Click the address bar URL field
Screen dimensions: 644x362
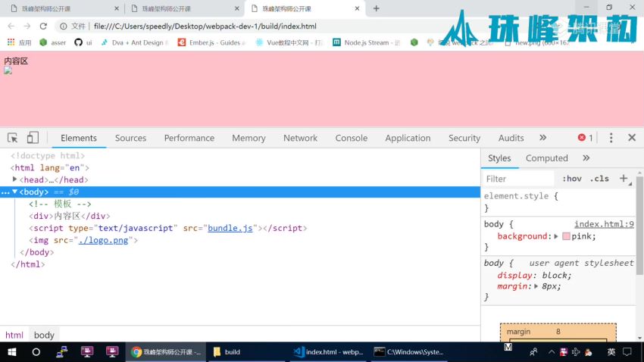coord(205,27)
